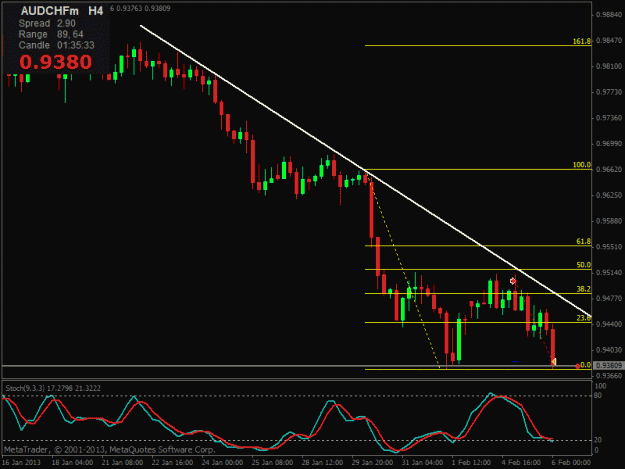The height and width of the screenshot is (469, 625).
Task: Click the 61.8 Fibonacci level label
Action: [584, 241]
